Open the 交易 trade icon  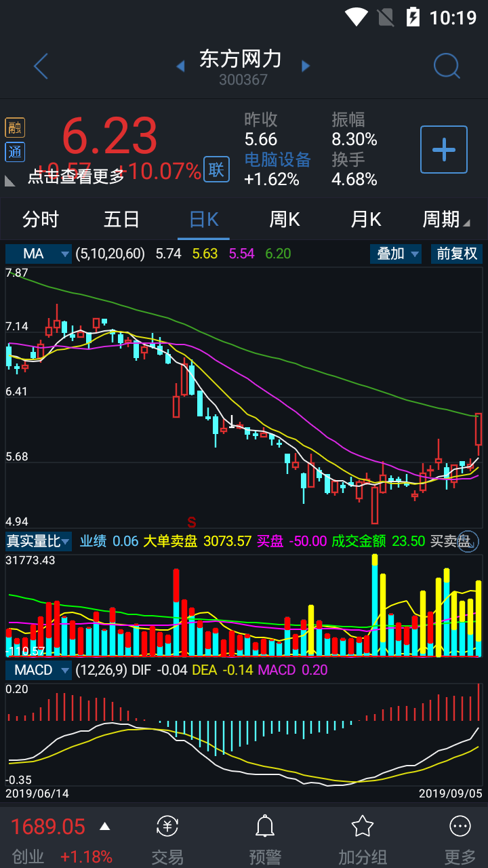(167, 826)
